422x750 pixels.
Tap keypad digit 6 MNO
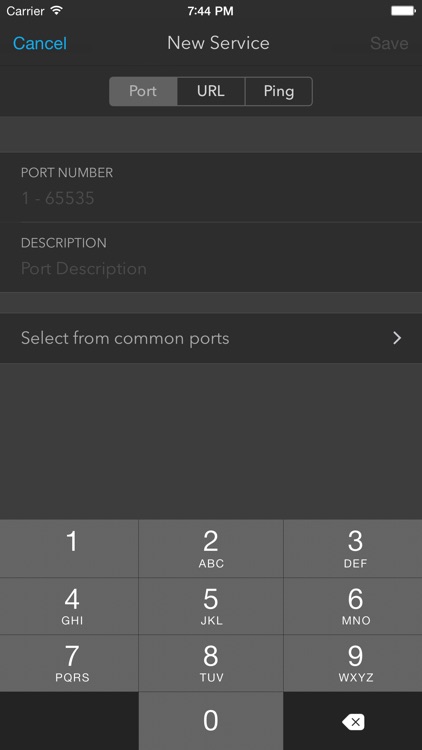tap(353, 606)
